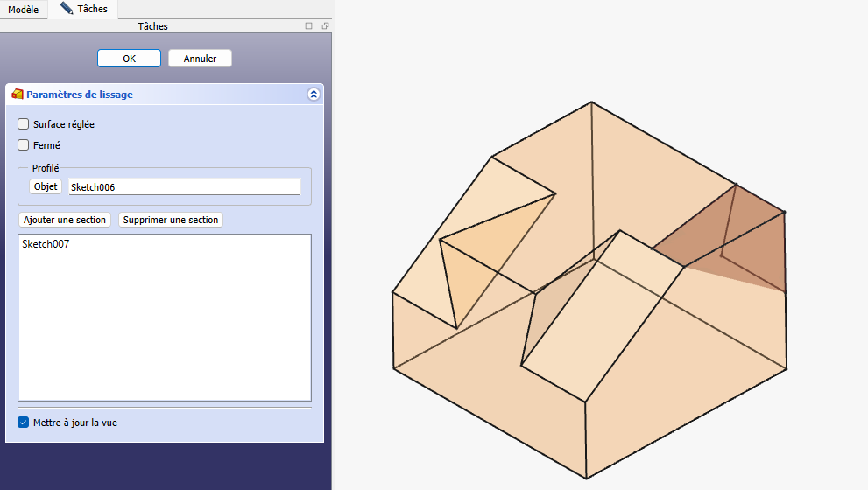Click the Paramètres de lissage header title
Viewport: 868px width, 490px height.
80,94
